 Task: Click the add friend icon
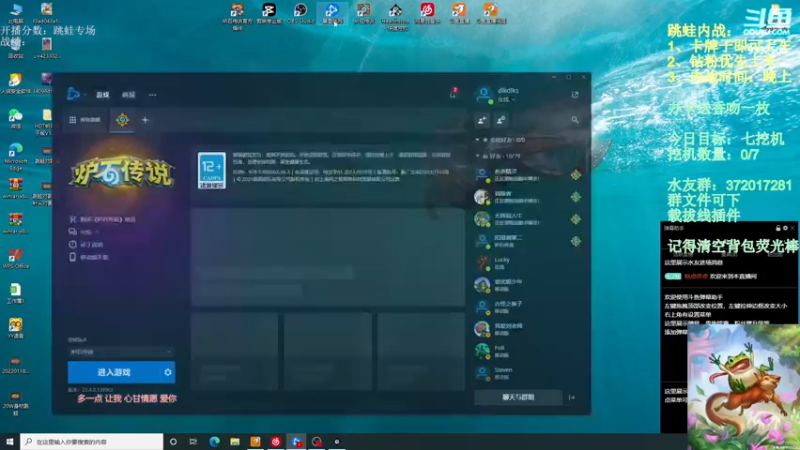coord(482,120)
